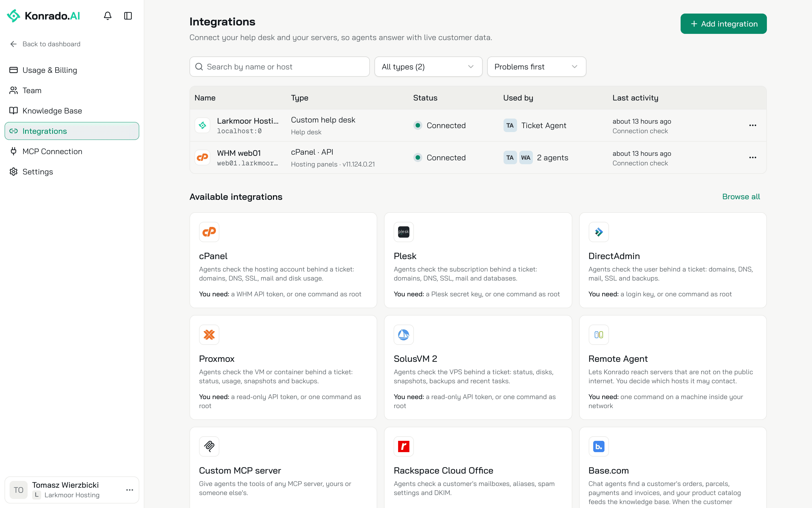
Task: Open Usage & Billing page
Action: [x=72, y=70]
